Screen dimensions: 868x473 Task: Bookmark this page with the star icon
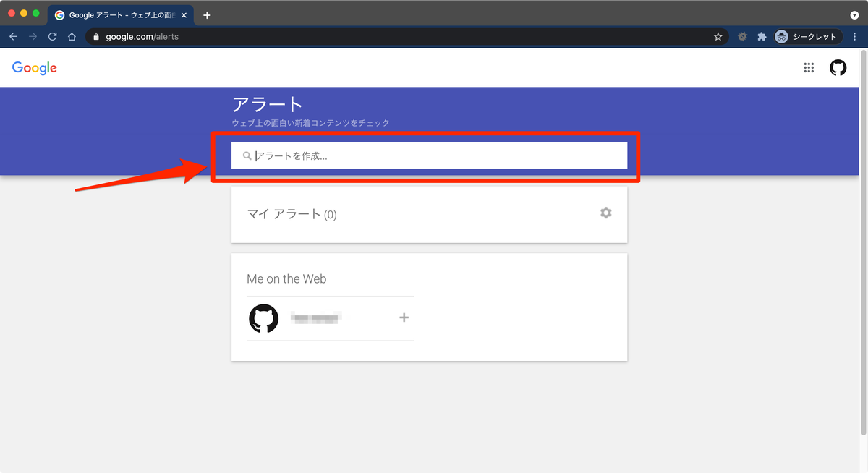[718, 36]
